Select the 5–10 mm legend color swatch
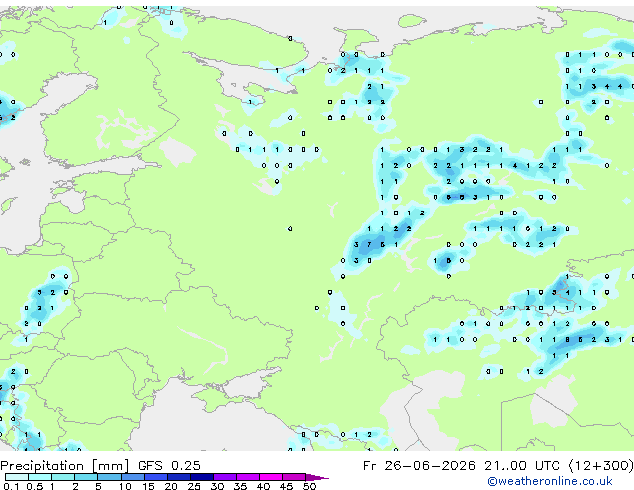The height and width of the screenshot is (490, 634). (x=109, y=477)
